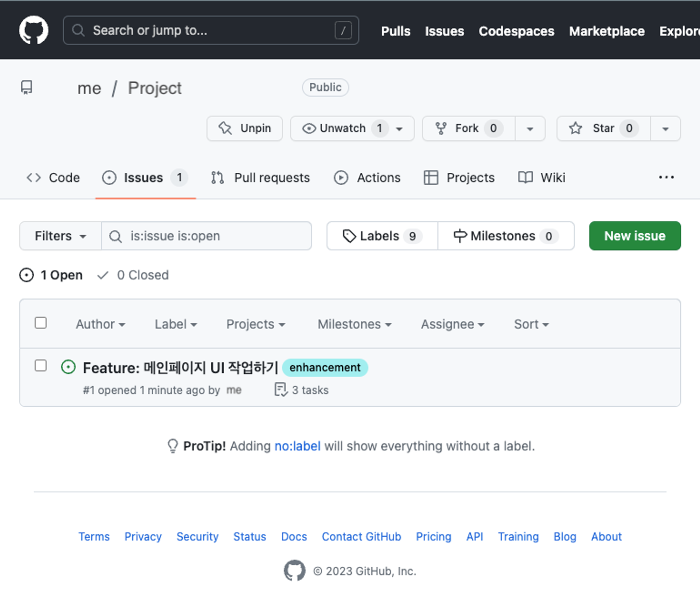Select all issues using the header checkbox

click(x=41, y=323)
